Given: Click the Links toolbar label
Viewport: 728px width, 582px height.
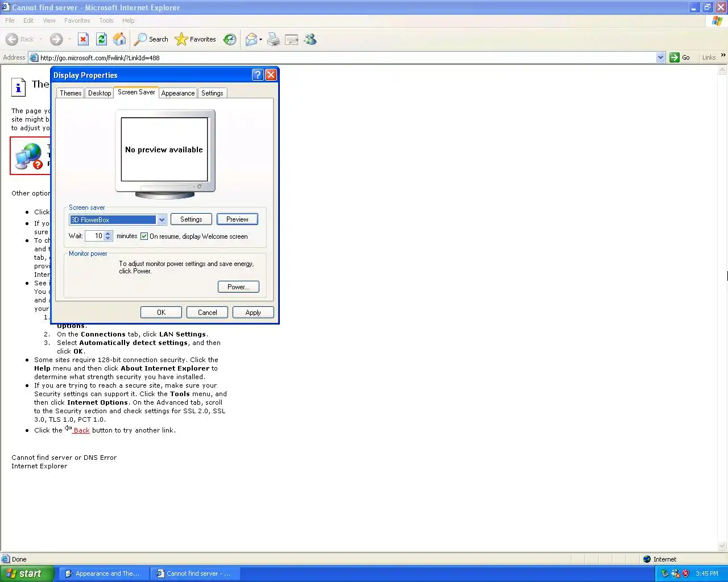Looking at the screenshot, I should pos(709,57).
